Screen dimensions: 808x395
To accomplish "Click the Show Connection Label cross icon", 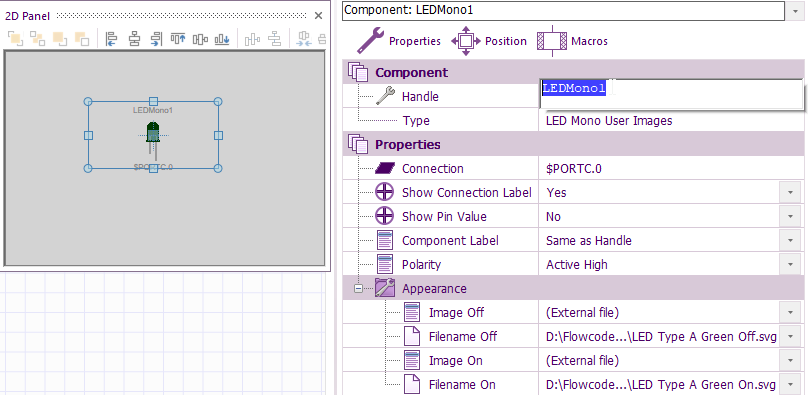I will coord(385,193).
